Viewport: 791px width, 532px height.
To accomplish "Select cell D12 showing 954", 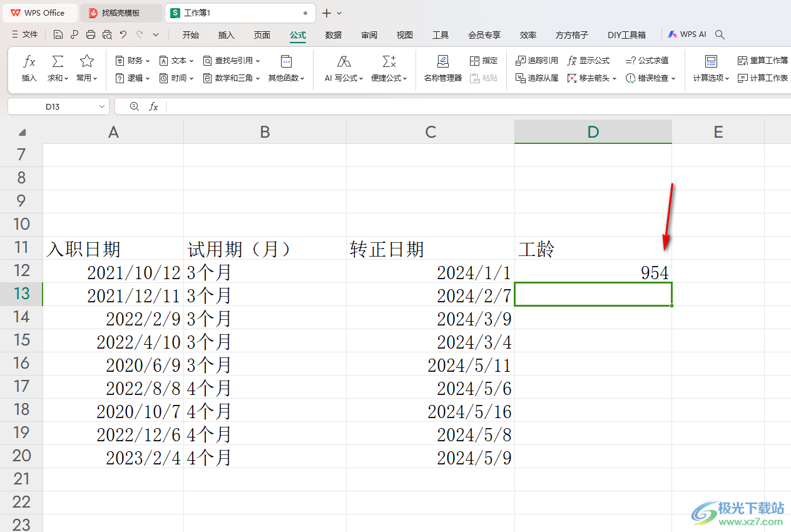I will coord(593,272).
